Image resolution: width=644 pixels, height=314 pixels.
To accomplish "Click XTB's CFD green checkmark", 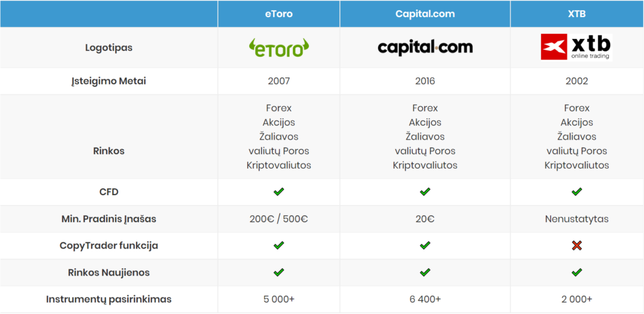I will [577, 191].
